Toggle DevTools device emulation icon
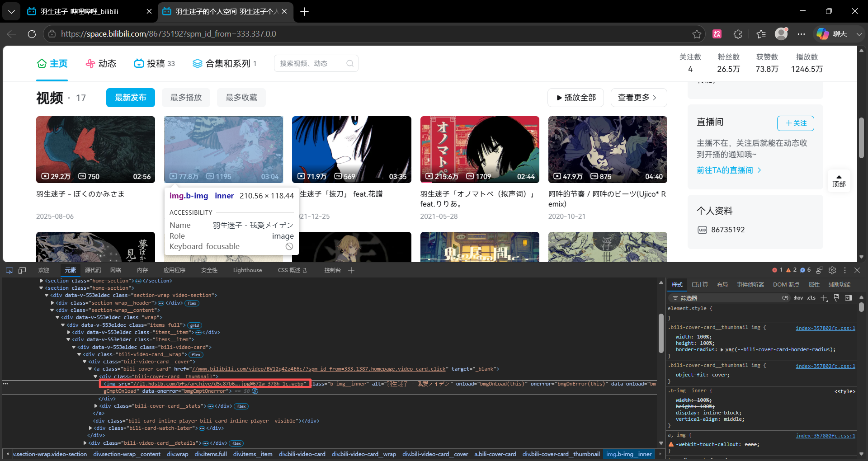 point(22,270)
